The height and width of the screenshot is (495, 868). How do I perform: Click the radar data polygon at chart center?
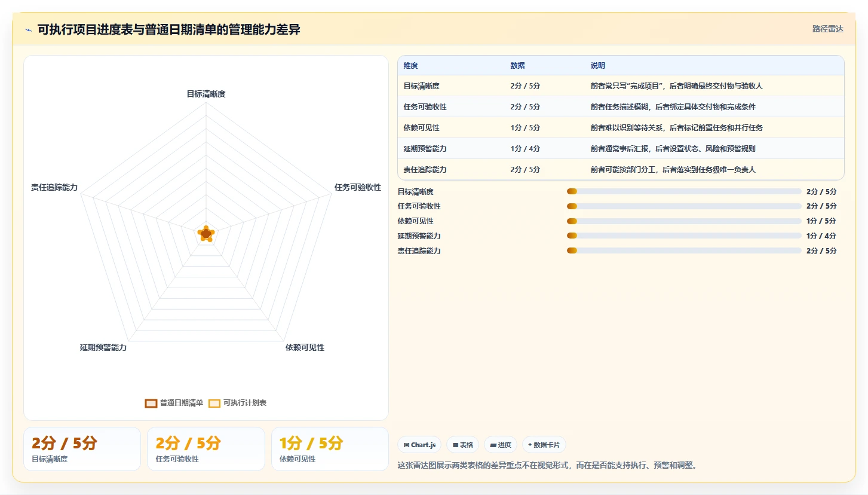point(206,234)
